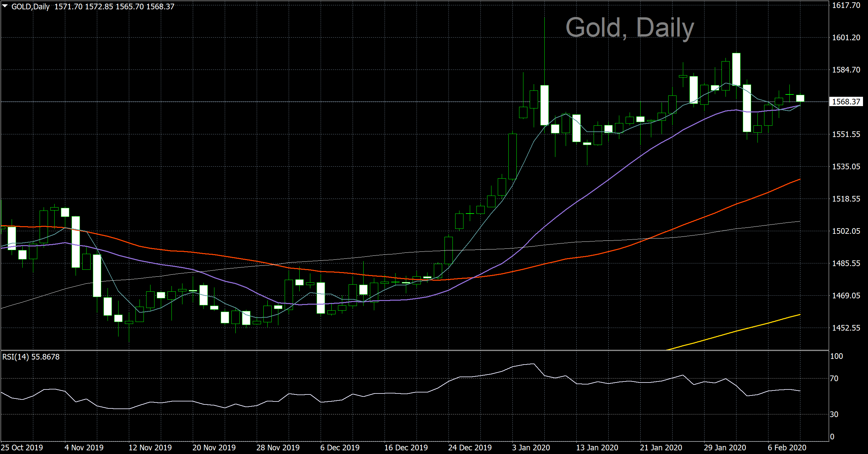The height and width of the screenshot is (454, 868).
Task: Click the 1617.70 price axis label
Action: (x=846, y=5)
